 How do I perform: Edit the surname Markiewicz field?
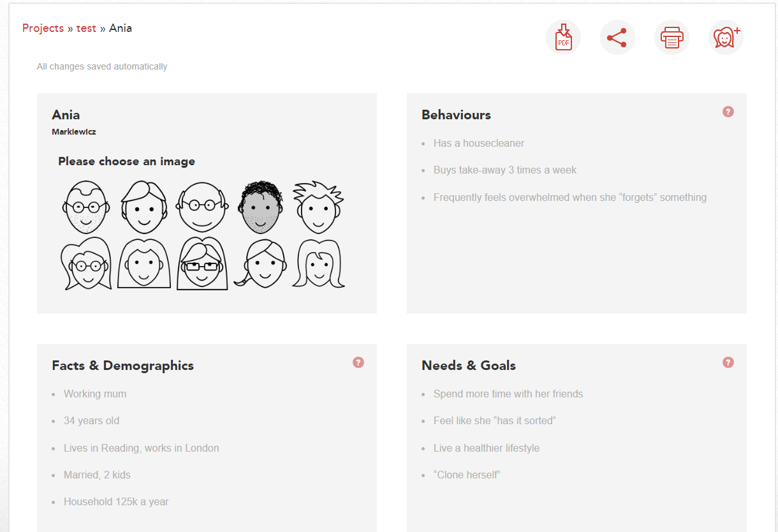pyautogui.click(x=74, y=132)
